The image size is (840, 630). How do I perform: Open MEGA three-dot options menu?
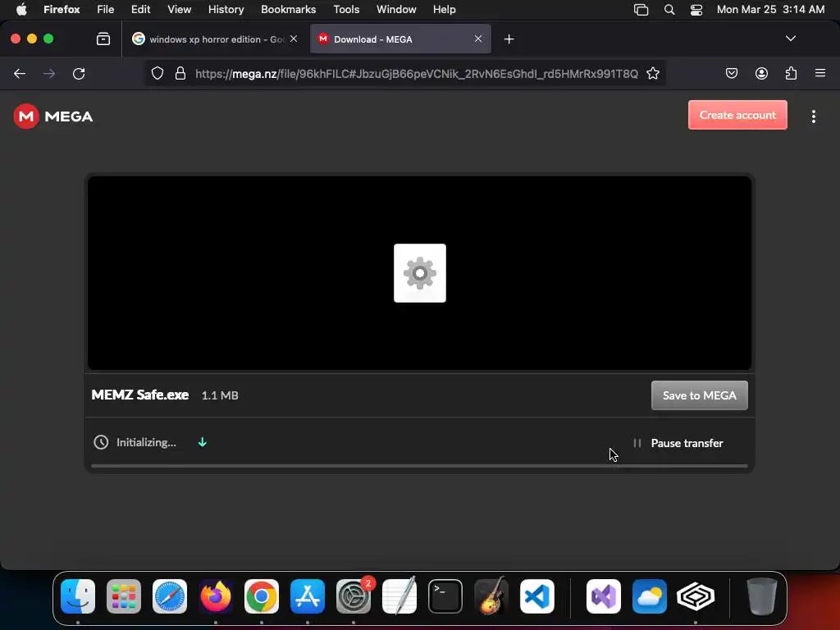click(x=813, y=116)
